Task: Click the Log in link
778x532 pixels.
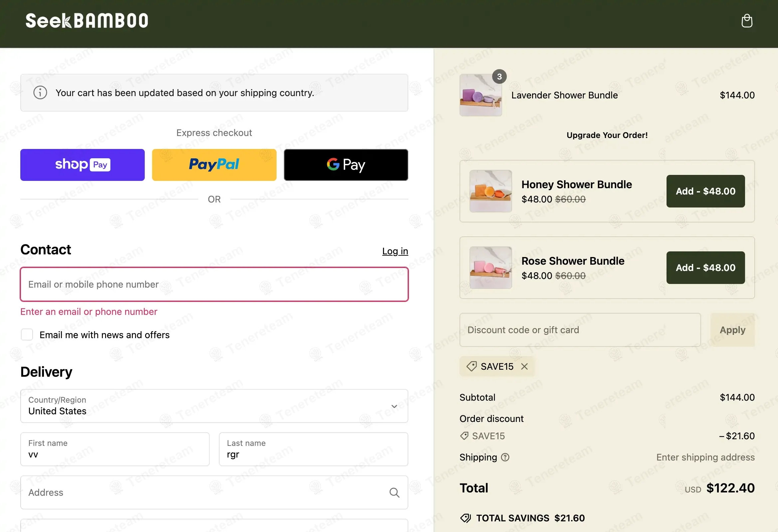Action: (395, 251)
